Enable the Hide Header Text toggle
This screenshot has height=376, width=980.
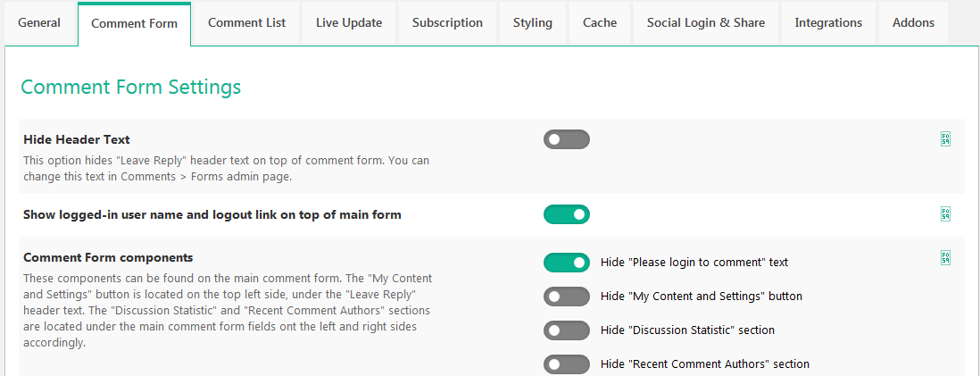(566, 139)
